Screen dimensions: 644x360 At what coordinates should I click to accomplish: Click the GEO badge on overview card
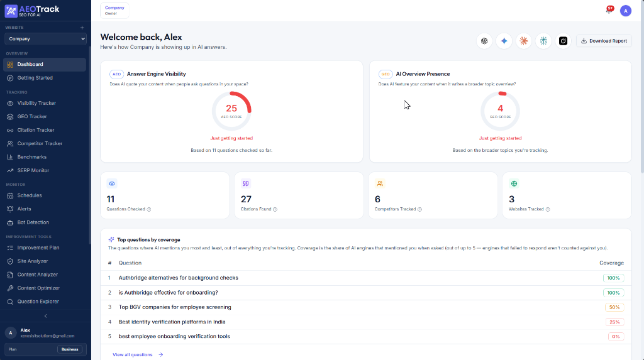[386, 74]
